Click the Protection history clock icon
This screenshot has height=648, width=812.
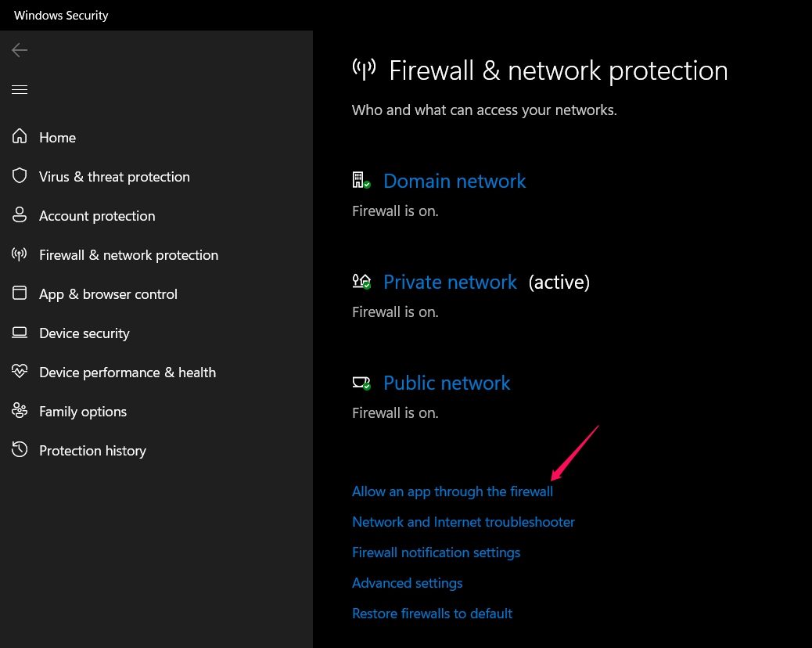(20, 450)
